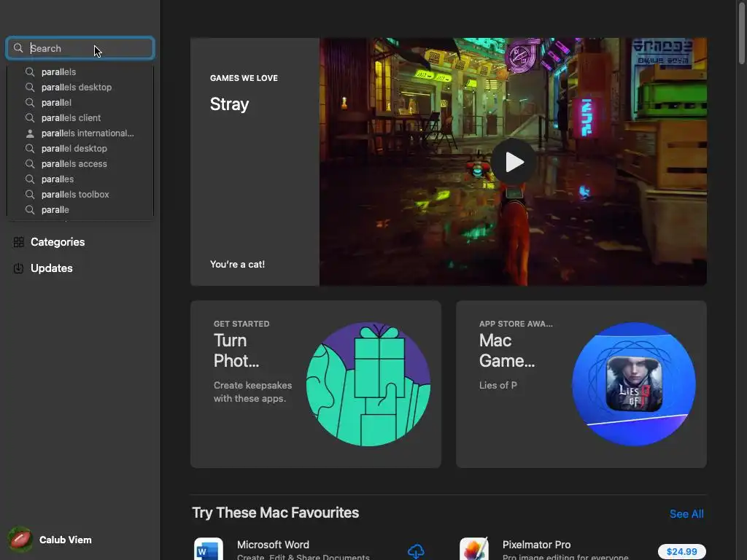747x560 pixels.
Task: Click See All for Mac Favourites
Action: coord(686,514)
